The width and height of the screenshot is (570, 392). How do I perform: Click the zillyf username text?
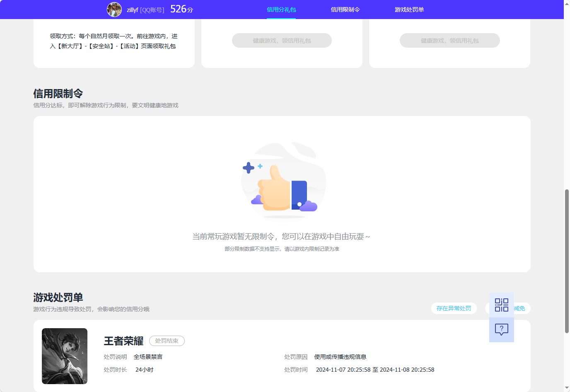point(133,10)
